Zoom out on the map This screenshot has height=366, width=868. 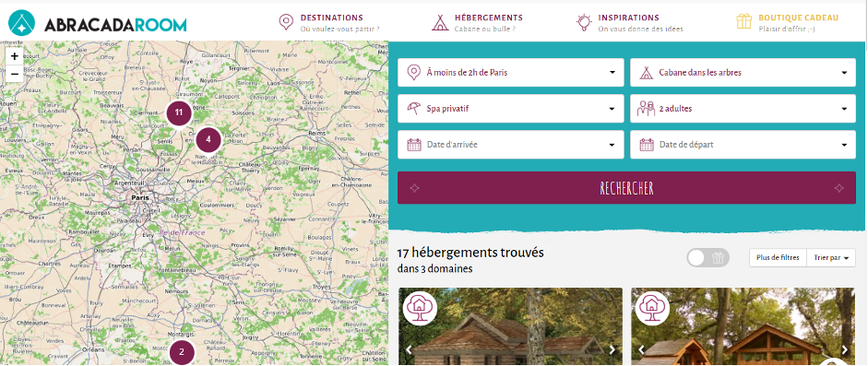(x=15, y=74)
